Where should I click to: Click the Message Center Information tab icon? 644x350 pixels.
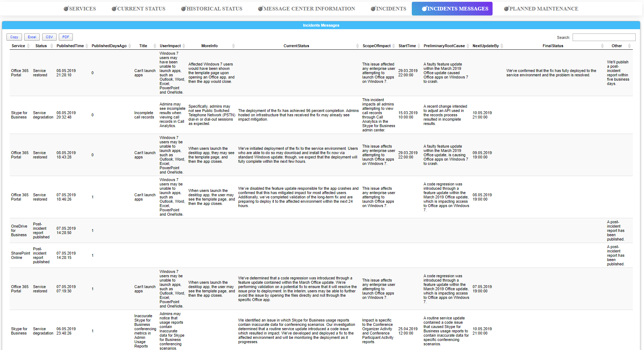[260, 9]
